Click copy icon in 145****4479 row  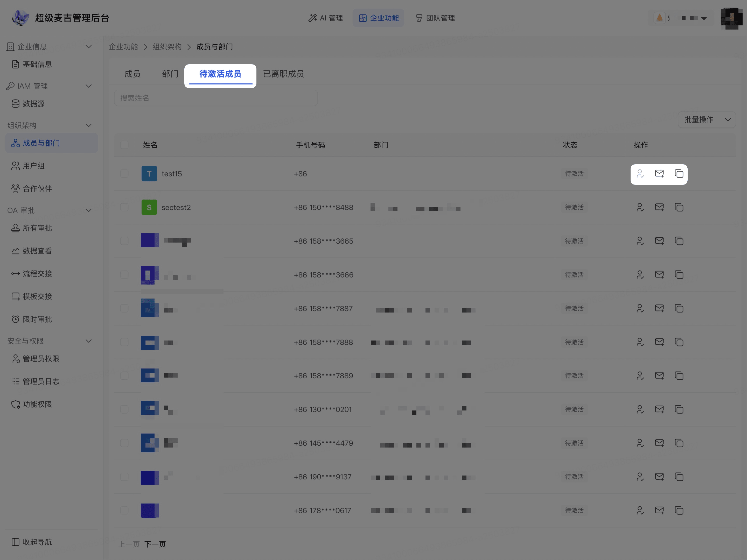[679, 443]
